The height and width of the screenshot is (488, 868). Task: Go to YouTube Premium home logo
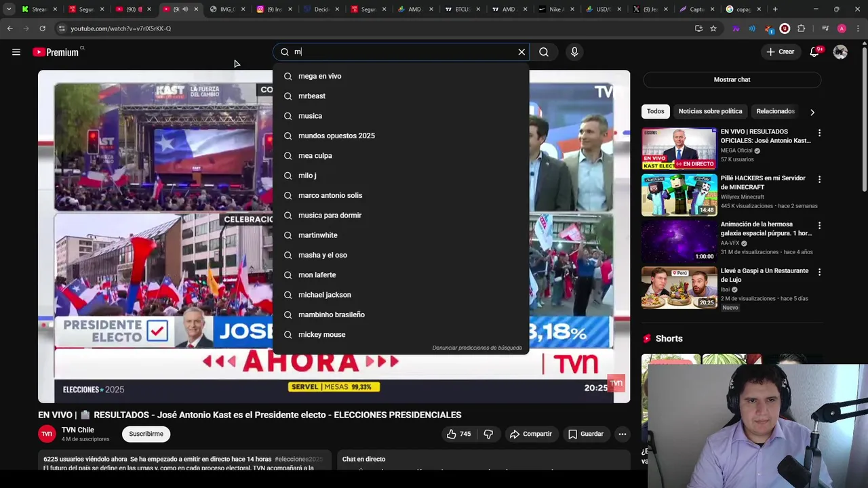[x=57, y=52]
